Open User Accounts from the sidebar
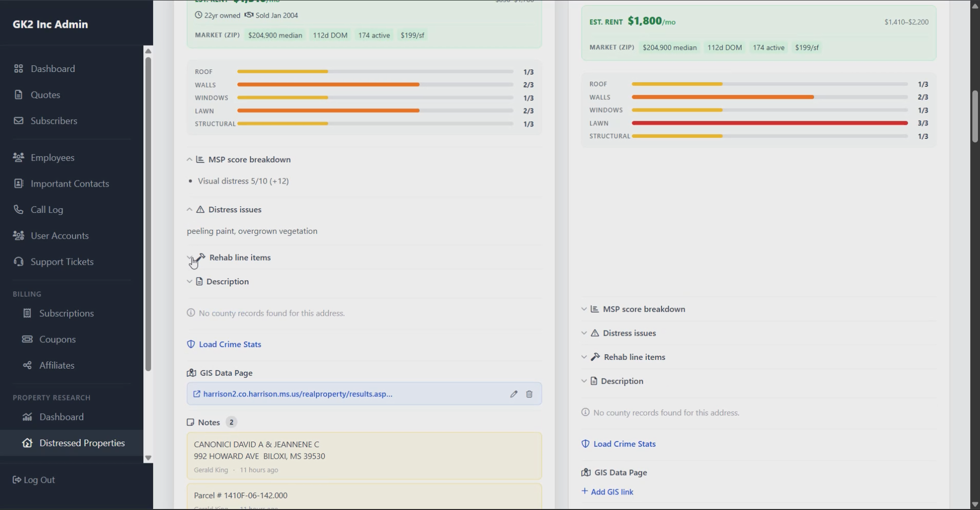 click(59, 235)
